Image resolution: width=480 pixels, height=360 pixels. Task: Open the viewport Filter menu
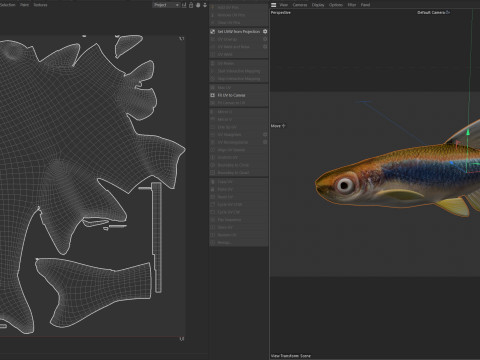[x=352, y=5]
